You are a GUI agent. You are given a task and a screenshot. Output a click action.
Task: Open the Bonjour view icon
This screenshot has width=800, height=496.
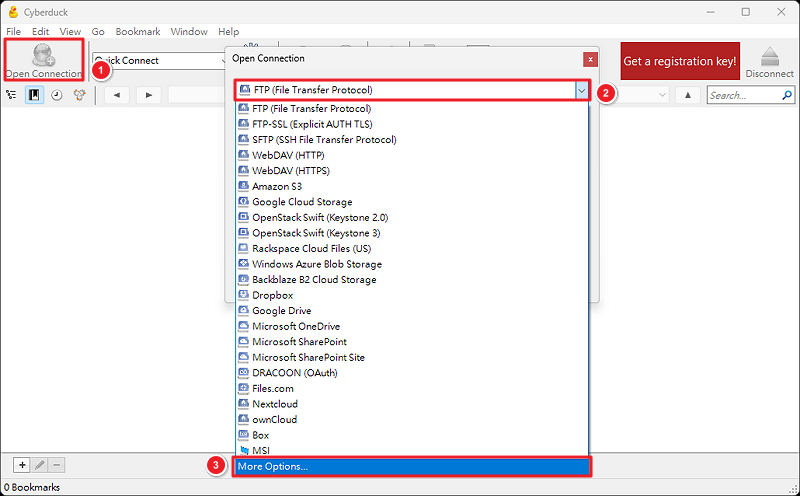click(79, 95)
